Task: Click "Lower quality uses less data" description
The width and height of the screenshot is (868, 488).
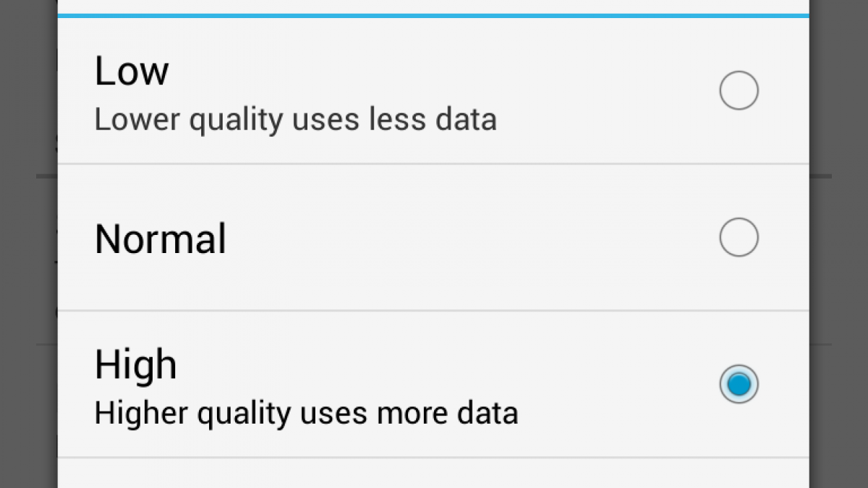Action: [295, 120]
